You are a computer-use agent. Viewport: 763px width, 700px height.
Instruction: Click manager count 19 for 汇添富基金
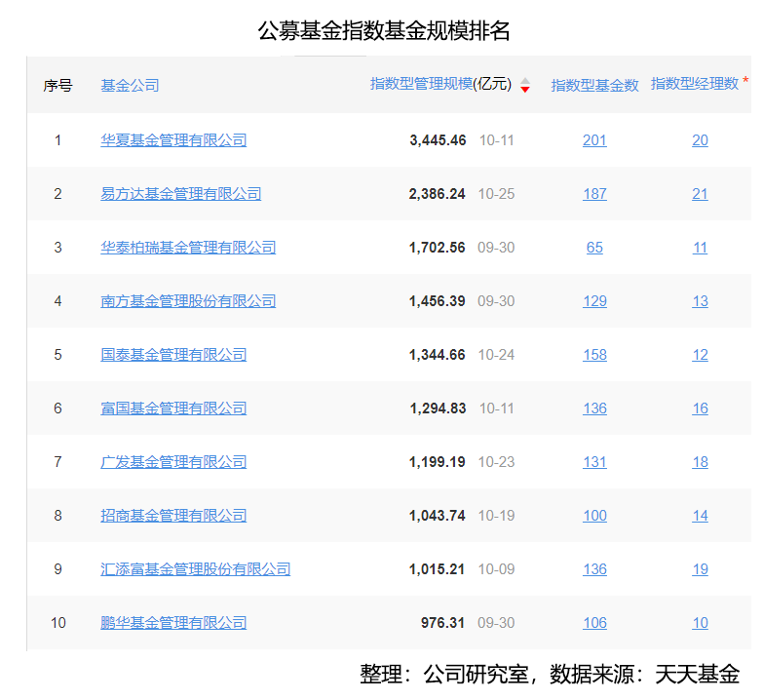tap(700, 568)
